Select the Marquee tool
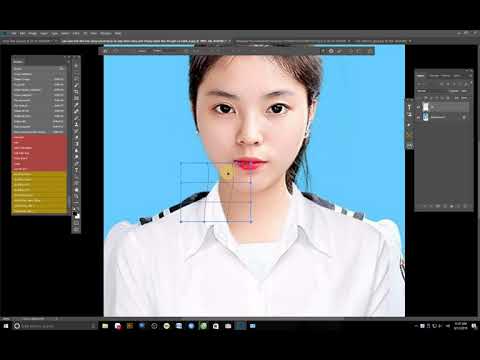Viewport: 480px width, 360px height. [76, 73]
